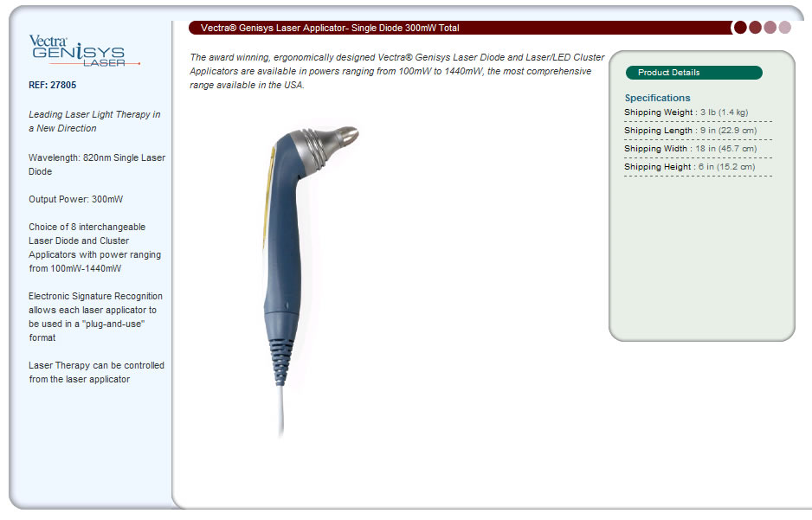Click the italic "award winning, ergonomically designed" description paragraph

pyautogui.click(x=396, y=71)
